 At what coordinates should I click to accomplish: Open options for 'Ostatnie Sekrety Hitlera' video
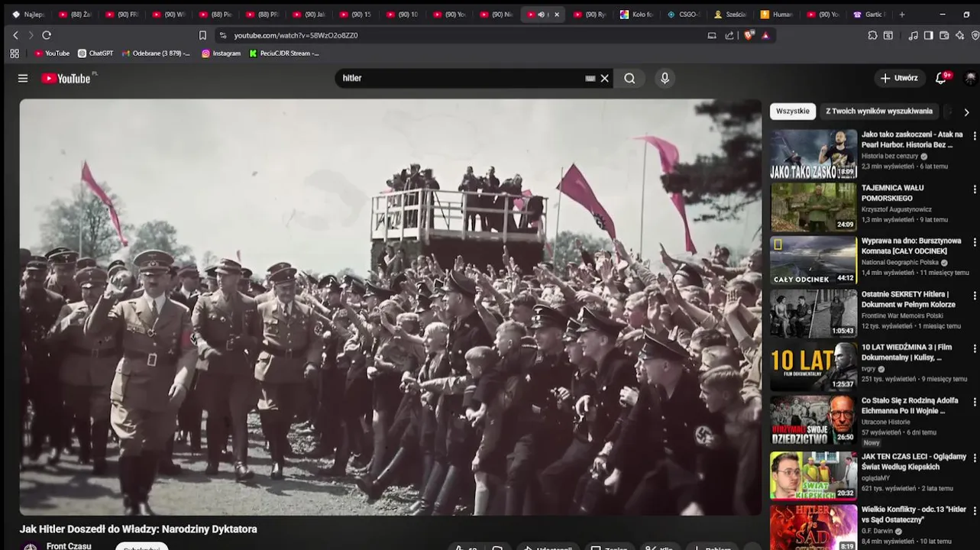pos(974,296)
